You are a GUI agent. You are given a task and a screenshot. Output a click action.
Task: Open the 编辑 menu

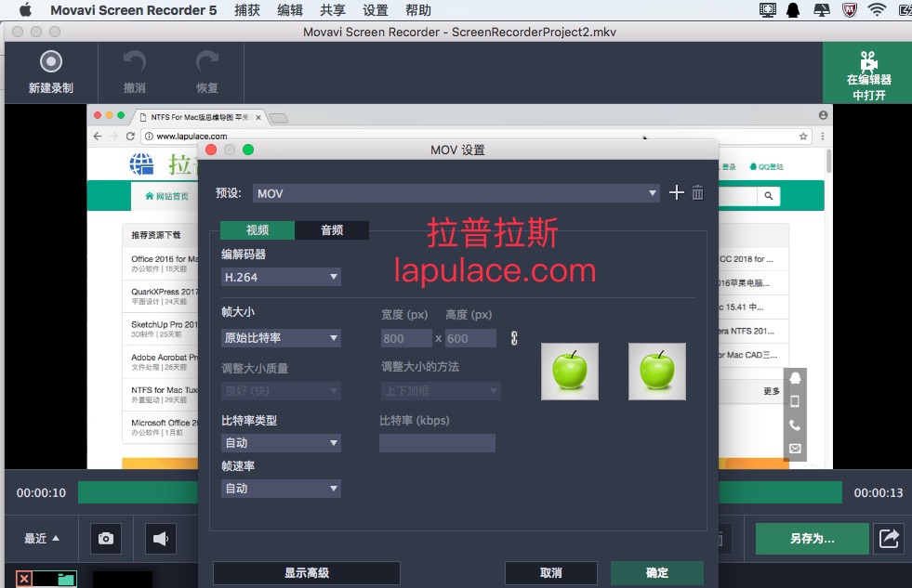pyautogui.click(x=290, y=10)
